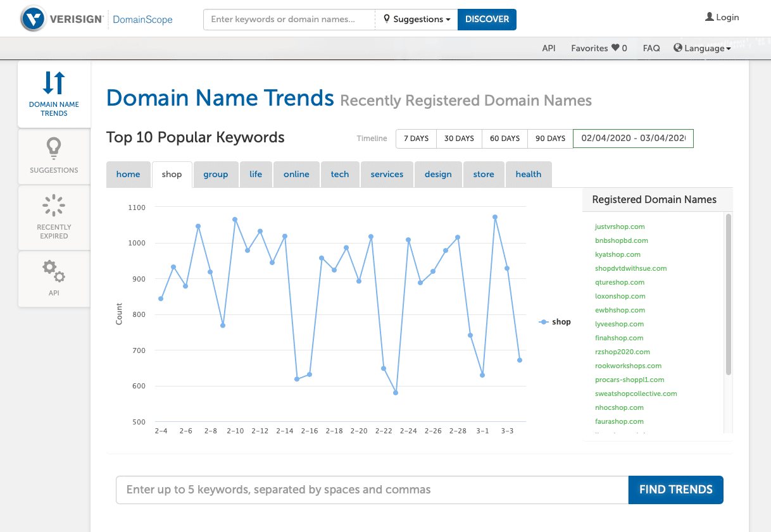Screen dimensions: 771x532
Task: Open qtureshop.com domain link
Action: tap(620, 282)
